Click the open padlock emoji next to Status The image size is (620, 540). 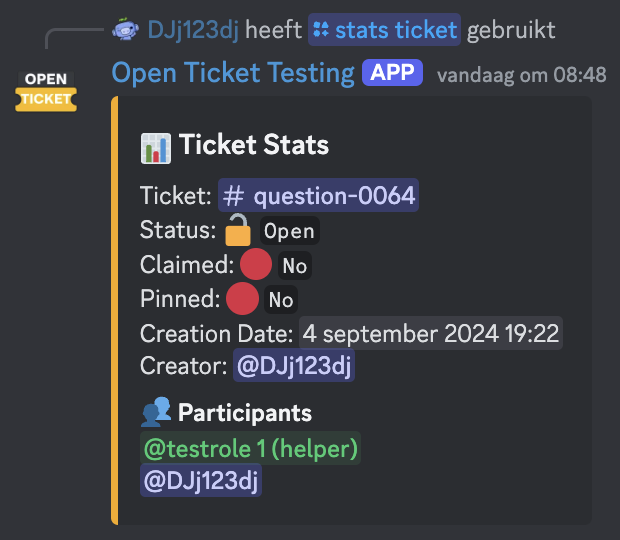[237, 230]
